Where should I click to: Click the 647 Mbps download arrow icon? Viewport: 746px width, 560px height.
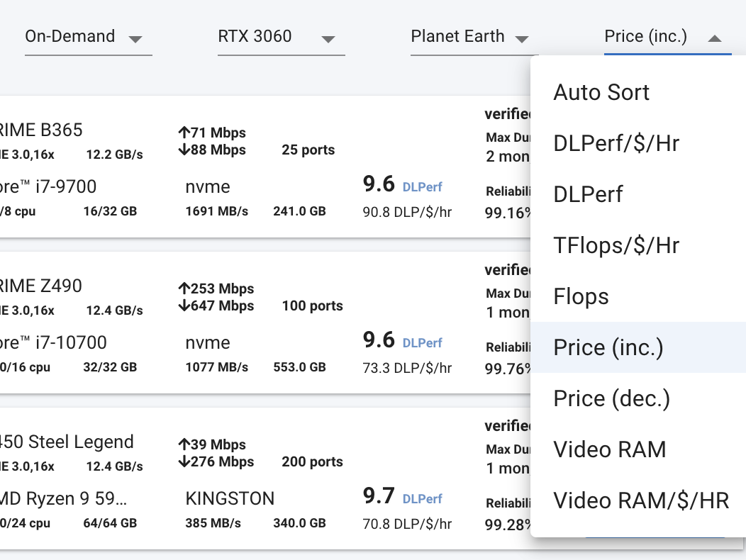(x=184, y=306)
